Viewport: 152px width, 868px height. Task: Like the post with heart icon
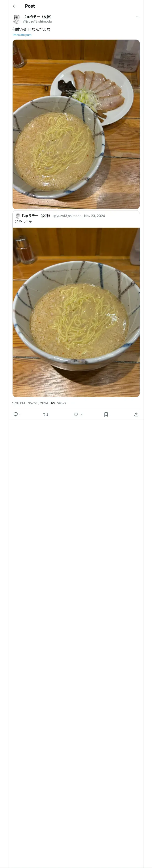tap(76, 414)
